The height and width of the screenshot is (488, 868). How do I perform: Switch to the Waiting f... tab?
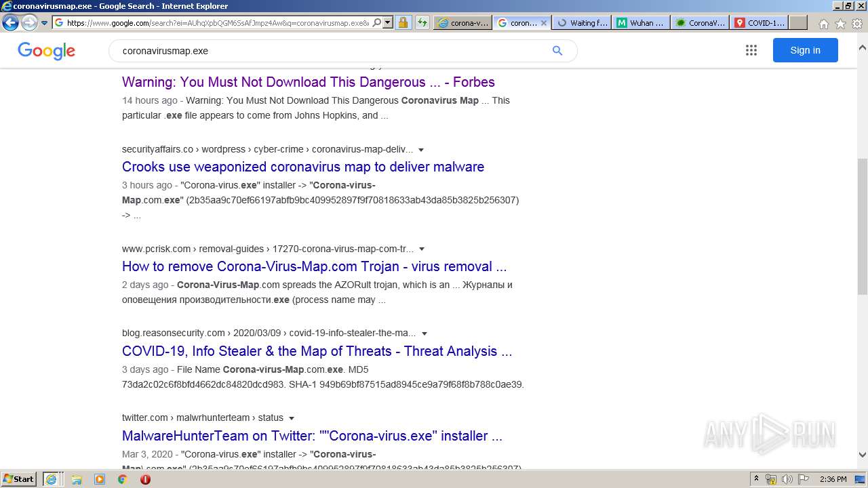point(581,22)
